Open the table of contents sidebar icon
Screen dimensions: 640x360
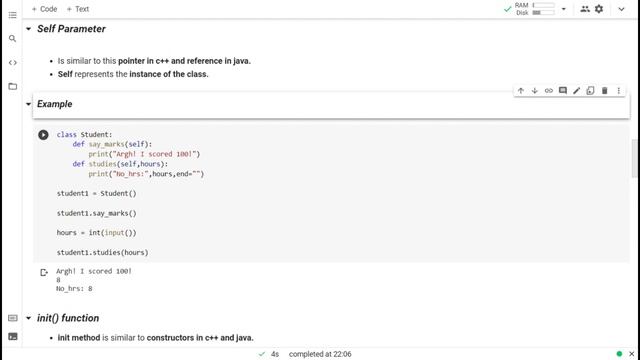[x=13, y=15]
